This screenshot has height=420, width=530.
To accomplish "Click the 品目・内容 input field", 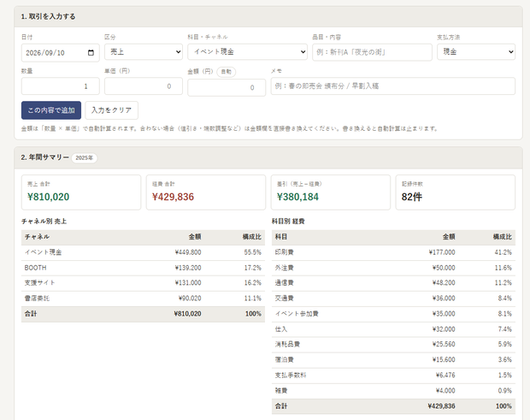I will pyautogui.click(x=372, y=52).
